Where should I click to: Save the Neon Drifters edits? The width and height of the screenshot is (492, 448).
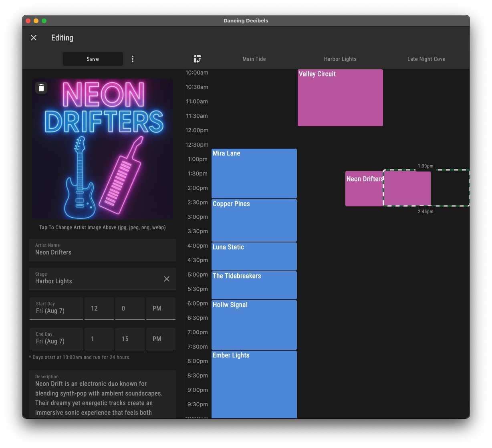(93, 59)
